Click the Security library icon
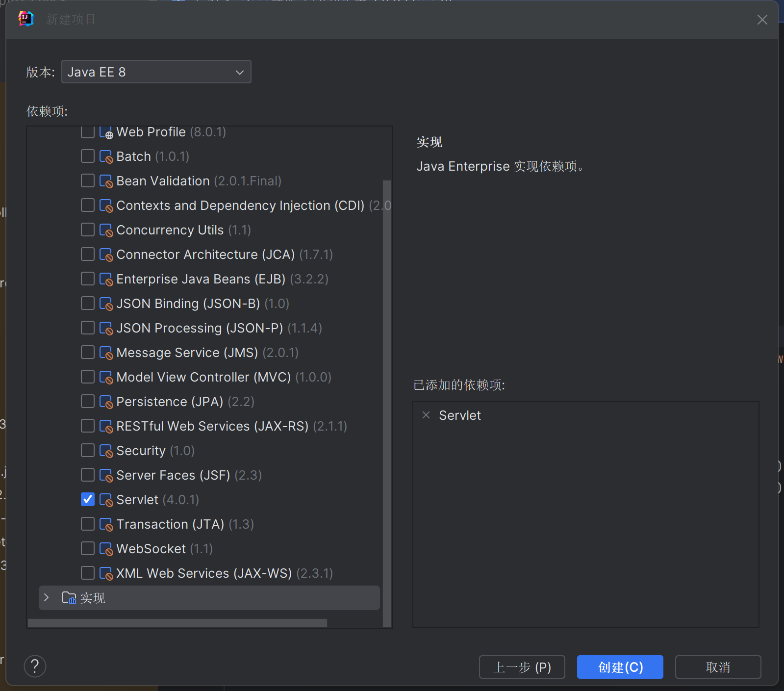This screenshot has height=691, width=784. click(x=106, y=451)
